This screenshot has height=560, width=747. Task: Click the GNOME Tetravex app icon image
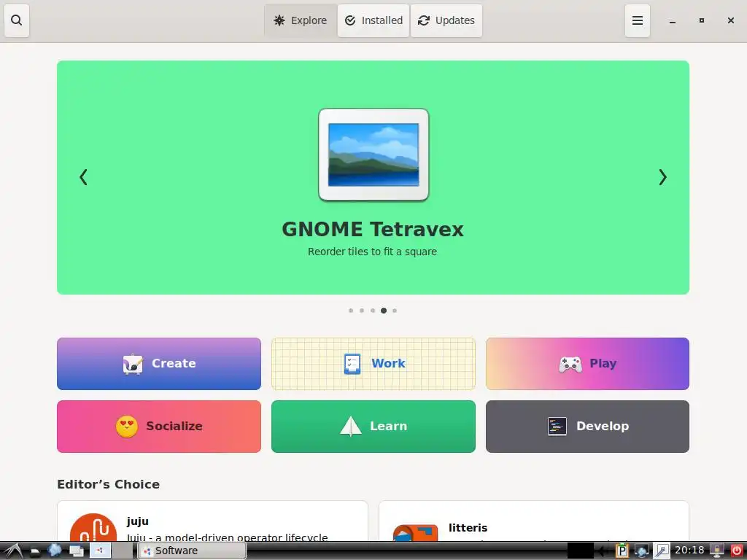(x=373, y=155)
